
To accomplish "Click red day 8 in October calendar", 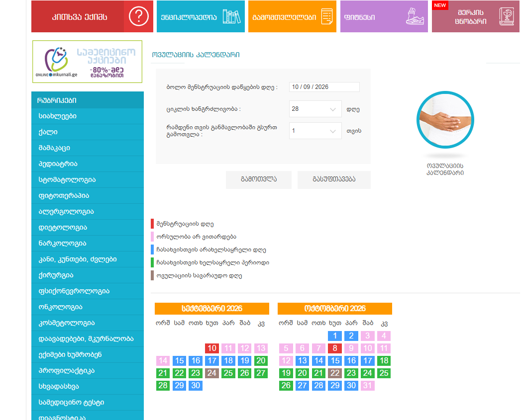I will [x=335, y=348].
